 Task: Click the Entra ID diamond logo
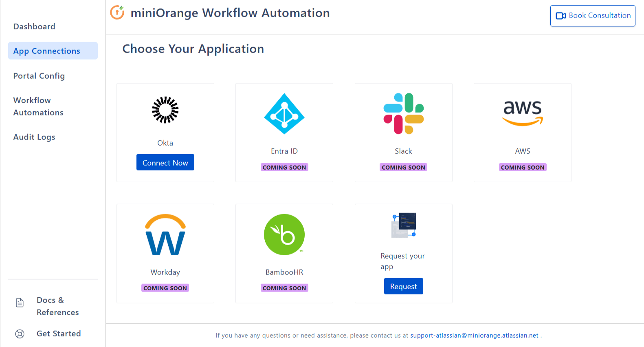tap(284, 114)
